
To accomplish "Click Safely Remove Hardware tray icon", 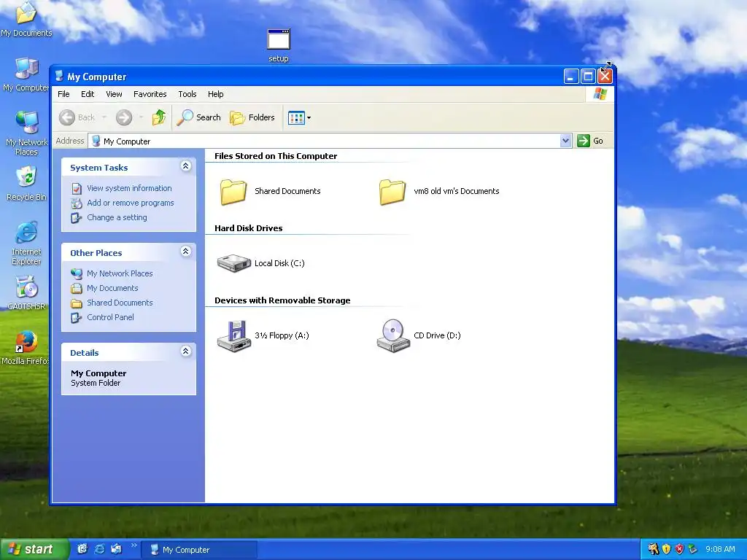I will click(693, 549).
